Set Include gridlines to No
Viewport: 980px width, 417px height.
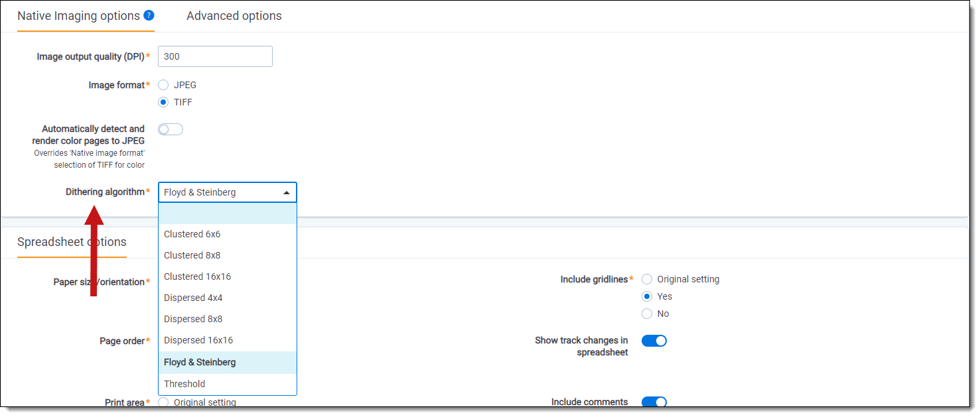point(647,314)
